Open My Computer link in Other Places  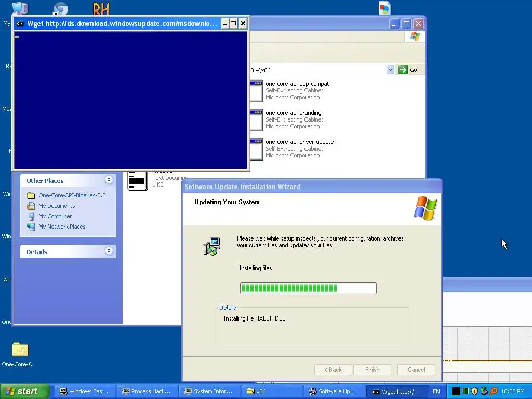coord(55,216)
